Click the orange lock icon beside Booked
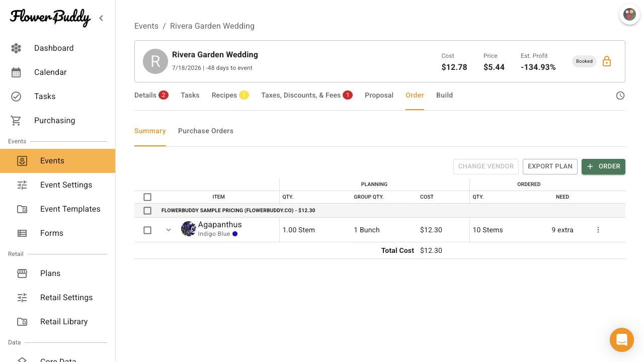 [607, 61]
